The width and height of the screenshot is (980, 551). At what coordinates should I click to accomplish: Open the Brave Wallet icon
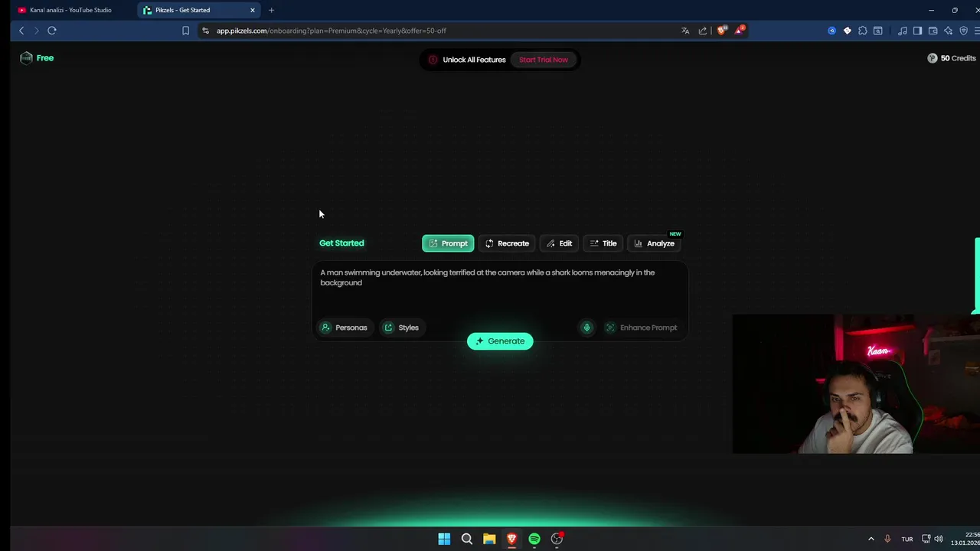pos(933,31)
